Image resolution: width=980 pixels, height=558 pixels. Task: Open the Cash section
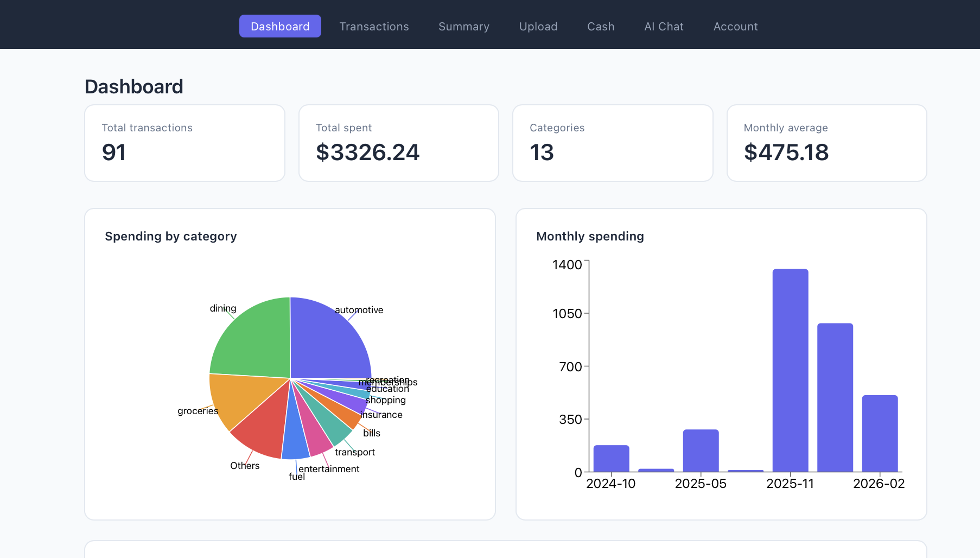(601, 27)
